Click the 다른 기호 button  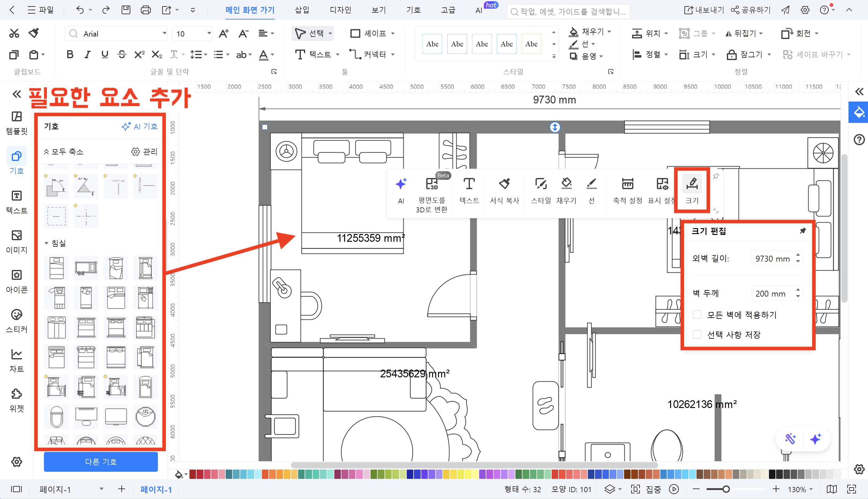click(x=100, y=462)
